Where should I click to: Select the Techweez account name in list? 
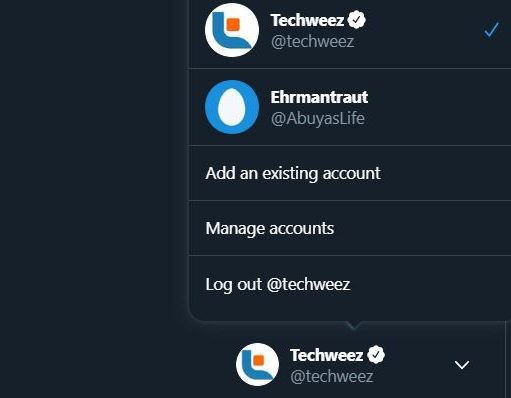coord(307,20)
